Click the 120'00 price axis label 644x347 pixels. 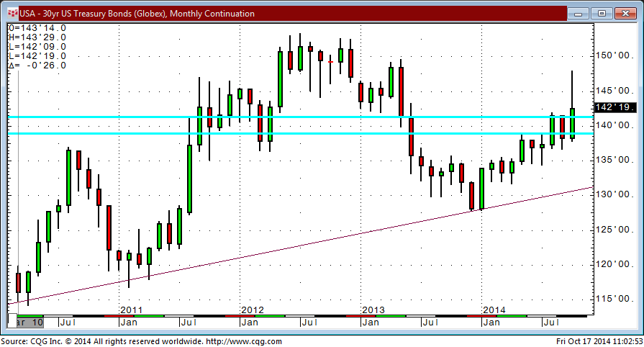[x=613, y=264]
